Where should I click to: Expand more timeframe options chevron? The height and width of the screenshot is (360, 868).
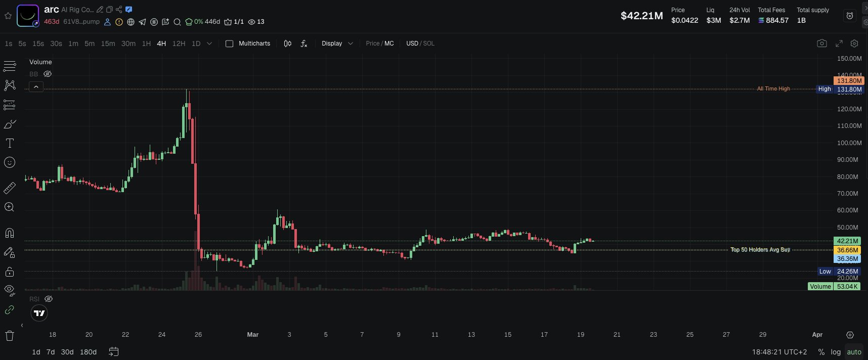[x=209, y=43]
